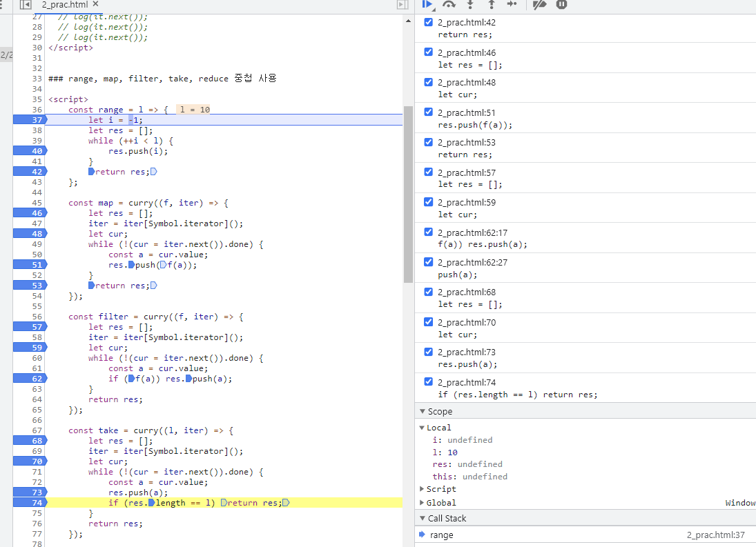Uncheck breakpoint 2_prac.html:48 checkbox

click(x=428, y=82)
